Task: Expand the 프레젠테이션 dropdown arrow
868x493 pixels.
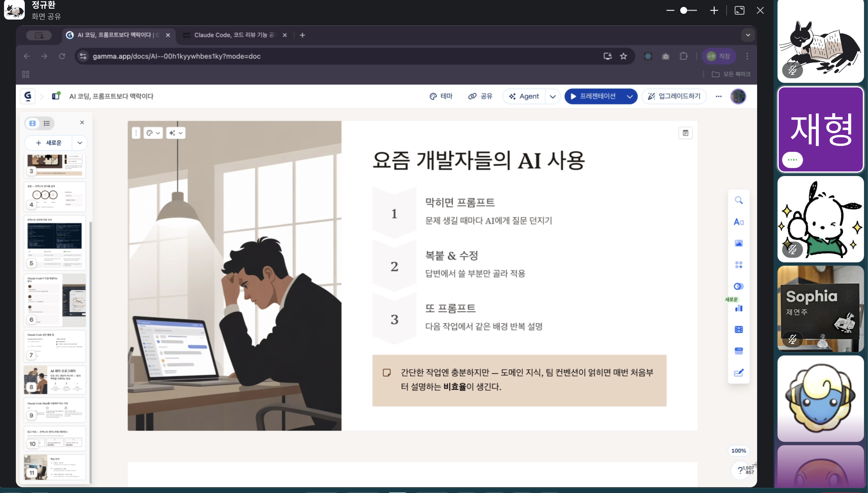Action: tap(629, 97)
